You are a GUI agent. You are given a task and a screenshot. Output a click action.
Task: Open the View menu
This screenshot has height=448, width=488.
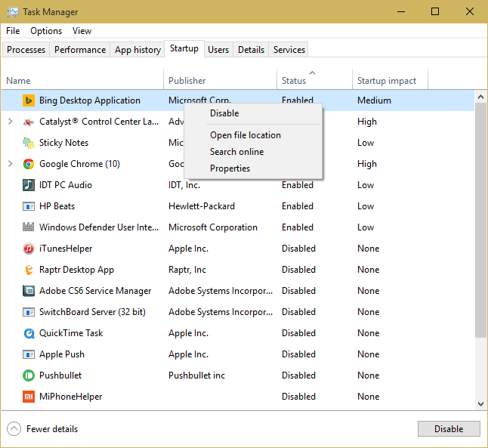[x=82, y=31]
